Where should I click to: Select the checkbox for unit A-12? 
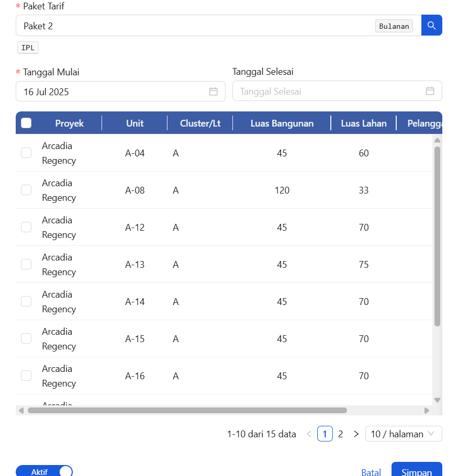click(26, 227)
